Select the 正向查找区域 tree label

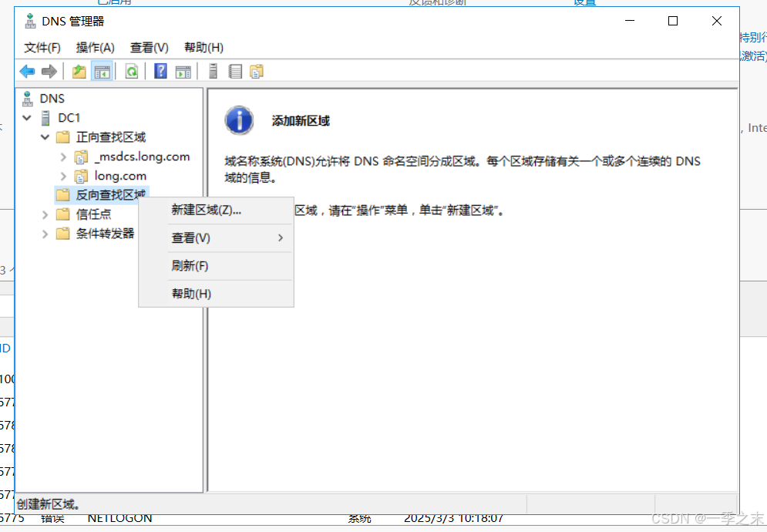pyautogui.click(x=111, y=137)
